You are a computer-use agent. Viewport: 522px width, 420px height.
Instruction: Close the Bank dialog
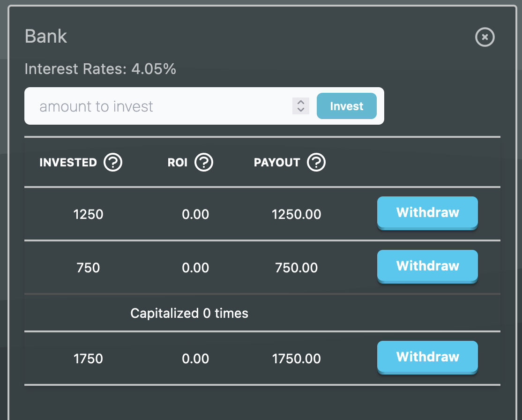pyautogui.click(x=485, y=37)
